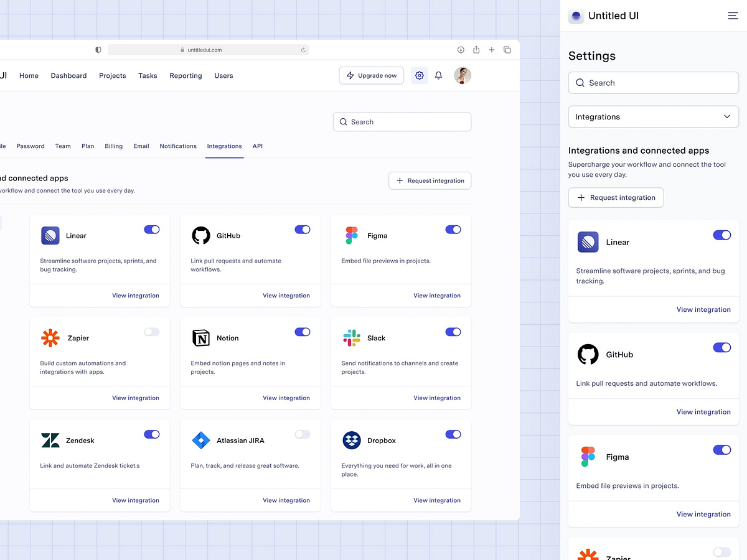View integration details for Zendesk

[136, 500]
